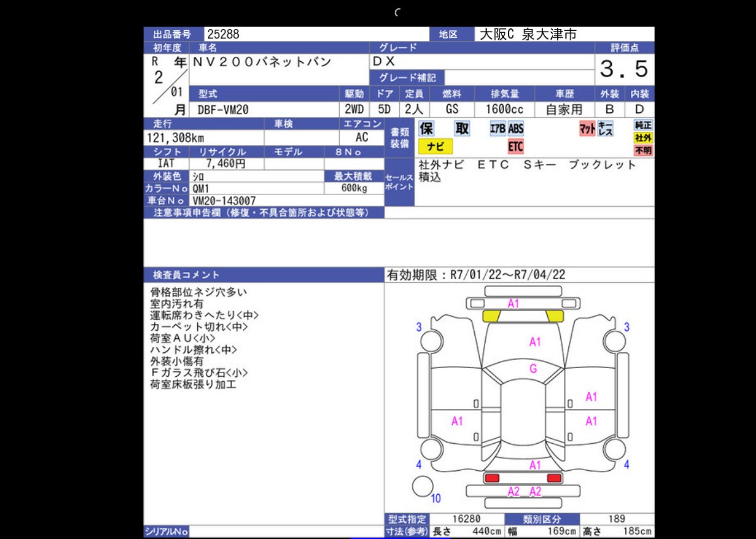The image size is (756, 539).
Task: Click seating capacity 2人
Action: point(414,110)
